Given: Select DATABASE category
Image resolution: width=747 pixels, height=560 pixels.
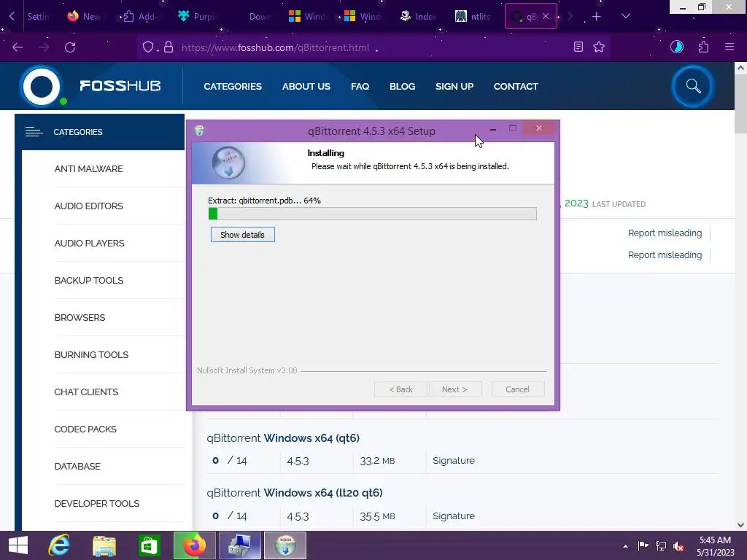Looking at the screenshot, I should (77, 466).
